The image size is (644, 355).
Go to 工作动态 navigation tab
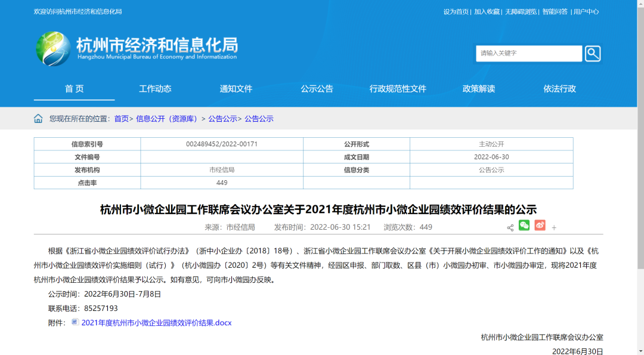[x=155, y=89]
